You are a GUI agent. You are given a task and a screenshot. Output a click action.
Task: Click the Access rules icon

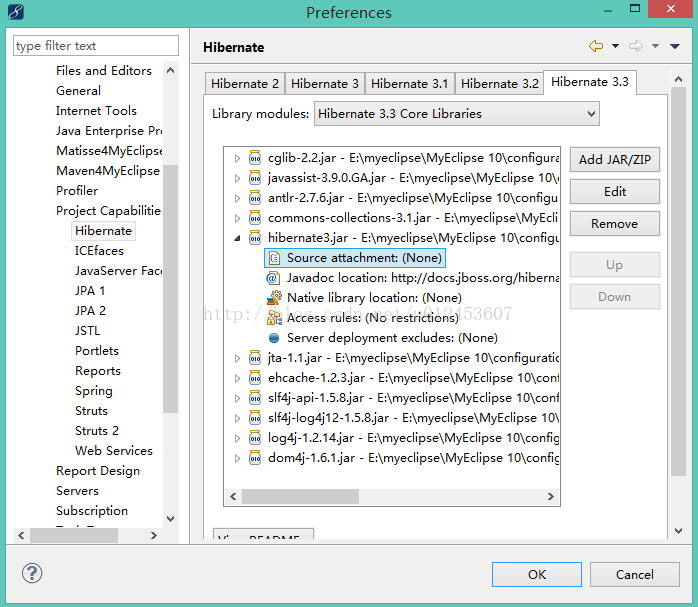point(274,318)
